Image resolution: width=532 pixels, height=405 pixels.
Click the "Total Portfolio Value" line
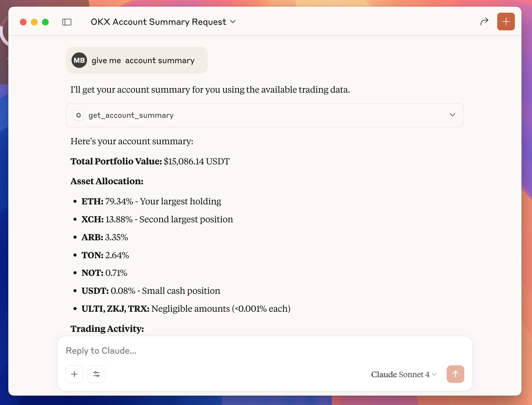pyautogui.click(x=150, y=161)
